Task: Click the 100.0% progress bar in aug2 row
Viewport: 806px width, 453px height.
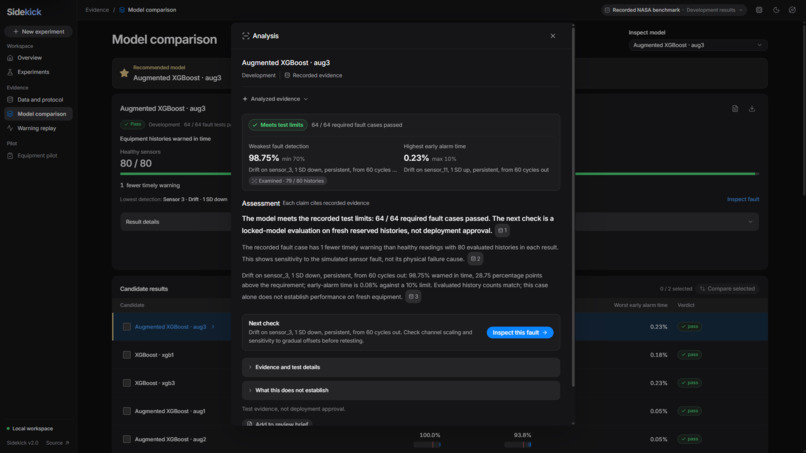Action: point(428,445)
